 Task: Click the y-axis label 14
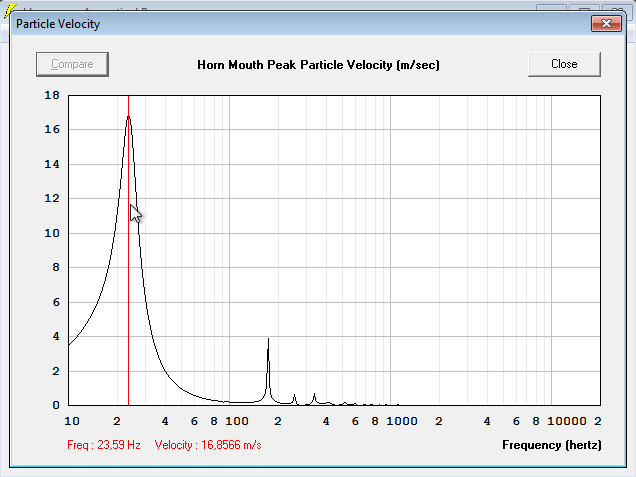click(52, 164)
